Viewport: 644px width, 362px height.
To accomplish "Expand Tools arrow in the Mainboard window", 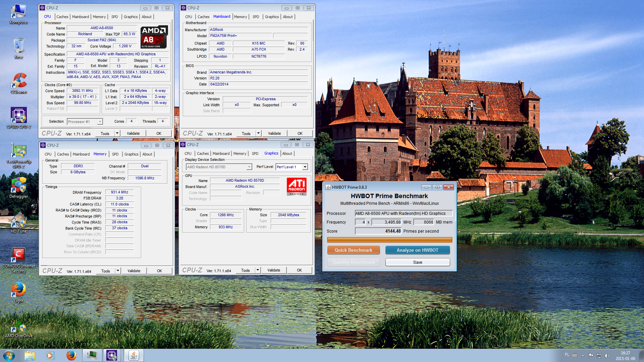I will click(258, 133).
